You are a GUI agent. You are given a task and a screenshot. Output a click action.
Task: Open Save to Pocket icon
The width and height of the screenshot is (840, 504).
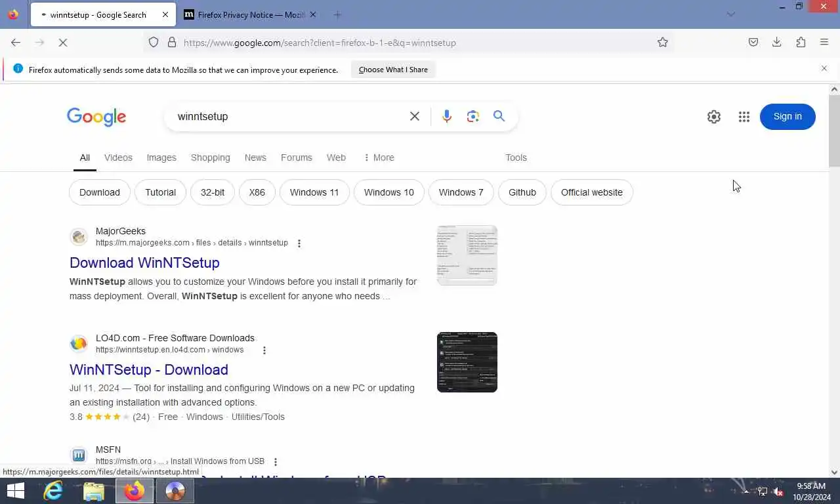pos(753,43)
